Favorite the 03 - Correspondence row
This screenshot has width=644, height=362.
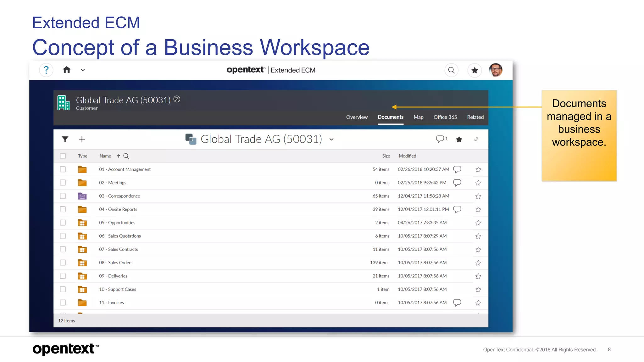tap(478, 196)
